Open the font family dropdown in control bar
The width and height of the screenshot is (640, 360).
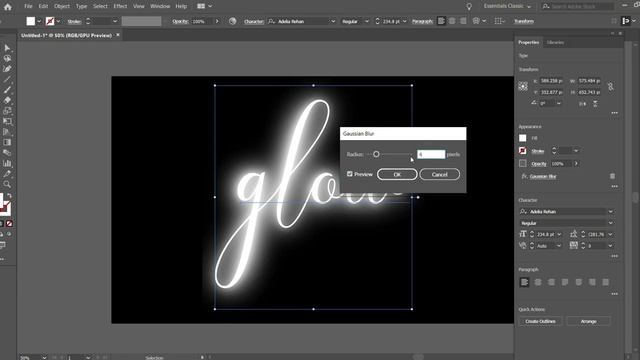coord(333,21)
